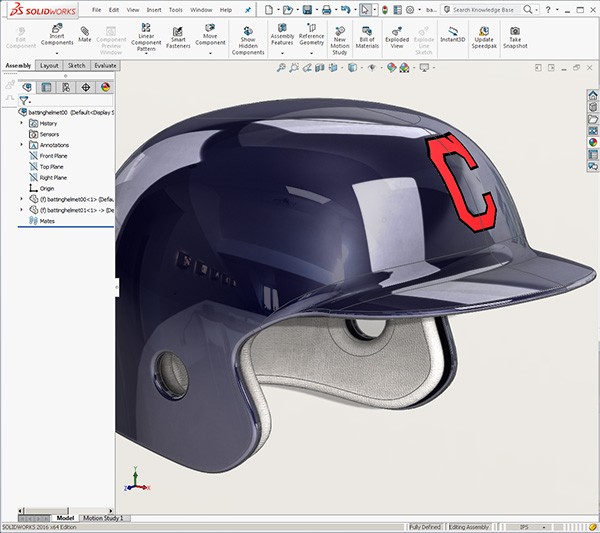Click the Insert Components tool icon

tap(57, 28)
